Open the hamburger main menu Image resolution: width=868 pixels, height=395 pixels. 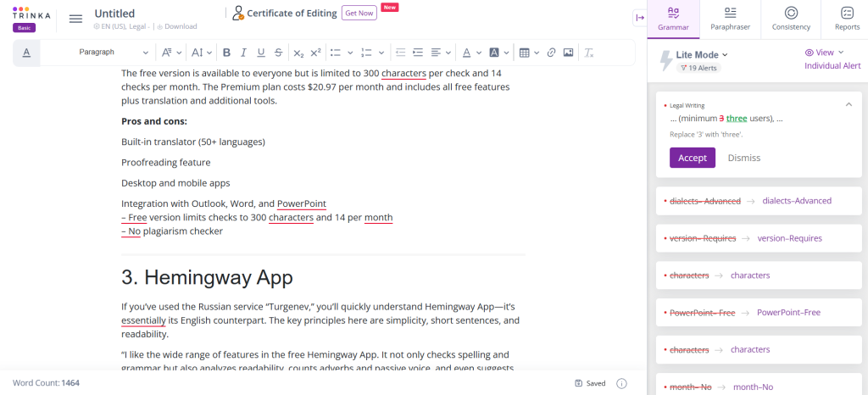pos(75,19)
